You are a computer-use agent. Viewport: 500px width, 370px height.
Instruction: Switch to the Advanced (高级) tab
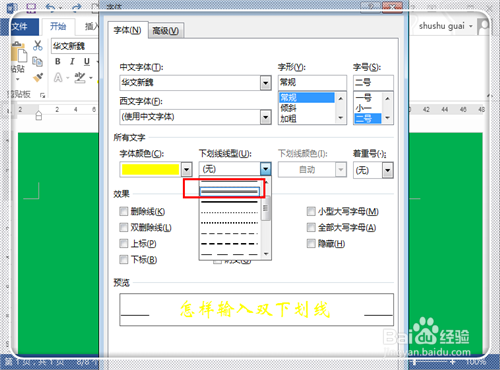[166, 31]
